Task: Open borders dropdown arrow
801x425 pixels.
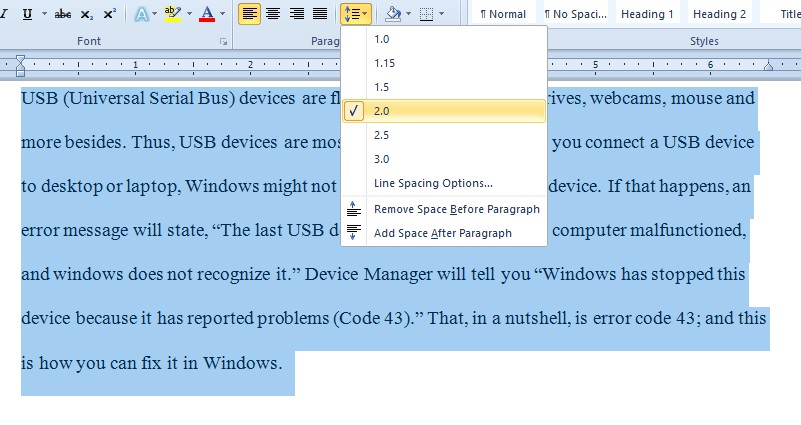Action: [441, 14]
